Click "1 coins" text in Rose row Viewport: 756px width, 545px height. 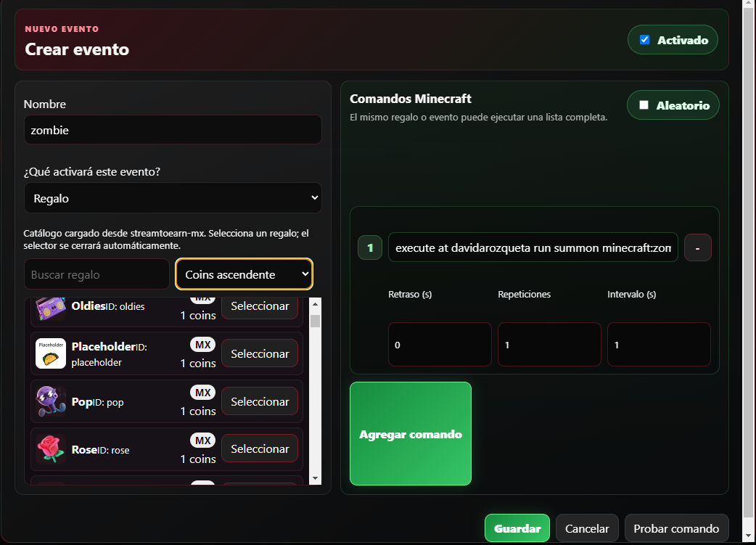pyautogui.click(x=197, y=459)
